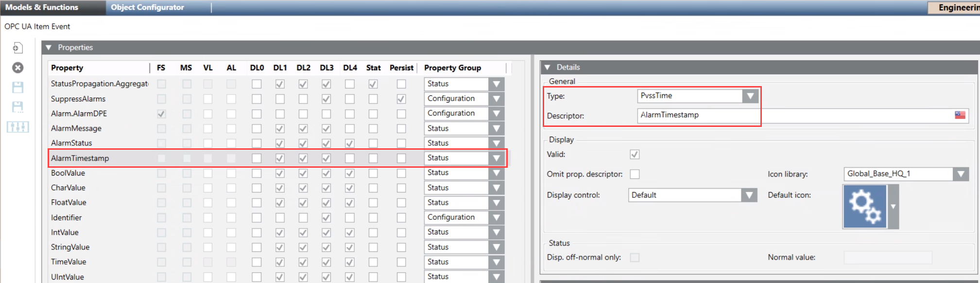Click the US flag language icon
Image resolution: width=980 pixels, height=283 pixels.
(960, 115)
